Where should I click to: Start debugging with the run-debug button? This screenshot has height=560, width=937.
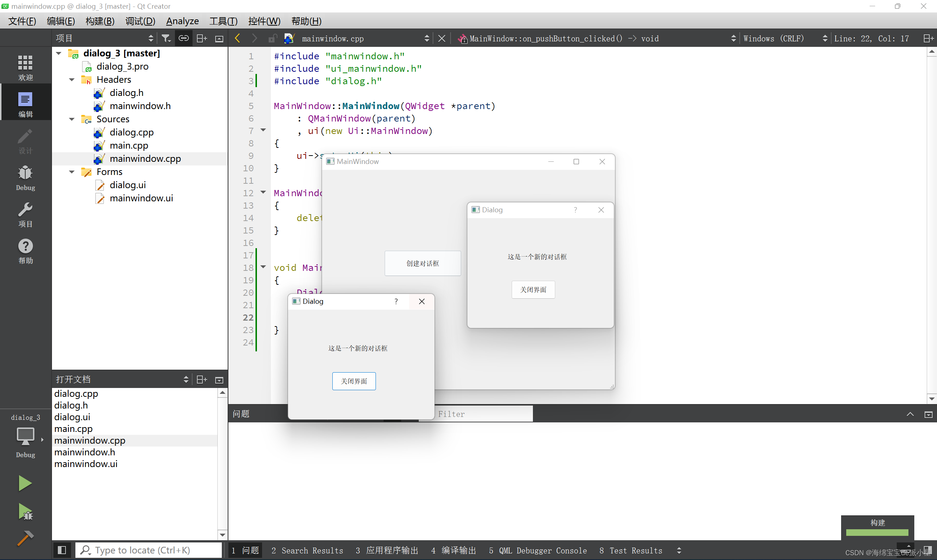(x=25, y=511)
